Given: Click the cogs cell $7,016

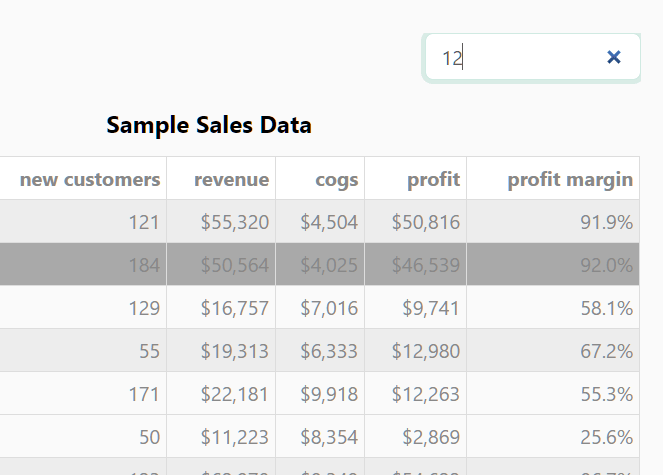Looking at the screenshot, I should (329, 308).
